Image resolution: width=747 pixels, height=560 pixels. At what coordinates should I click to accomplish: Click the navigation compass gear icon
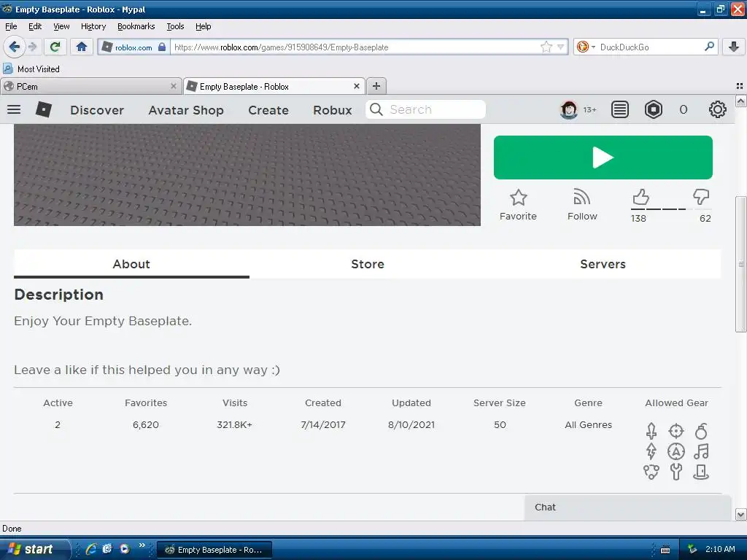pyautogui.click(x=676, y=451)
